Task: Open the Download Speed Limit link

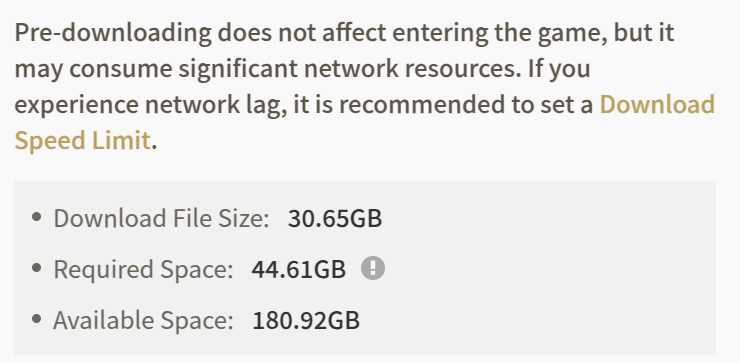Action: [x=657, y=104]
